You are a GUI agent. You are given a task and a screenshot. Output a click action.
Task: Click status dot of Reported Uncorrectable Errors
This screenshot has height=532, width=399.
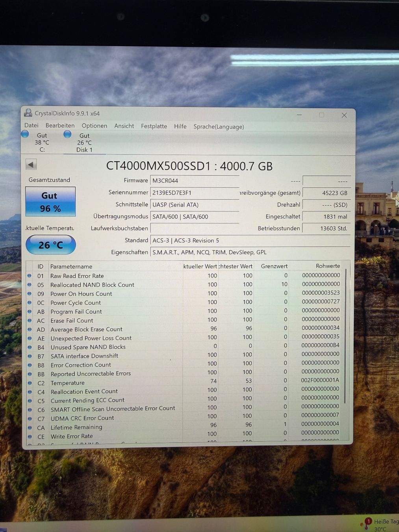(30, 374)
